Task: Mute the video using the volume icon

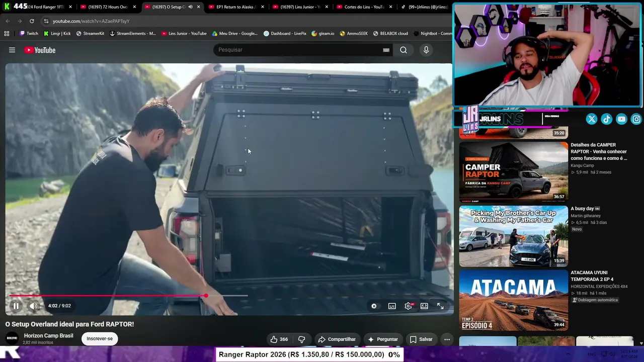Action: (x=33, y=306)
